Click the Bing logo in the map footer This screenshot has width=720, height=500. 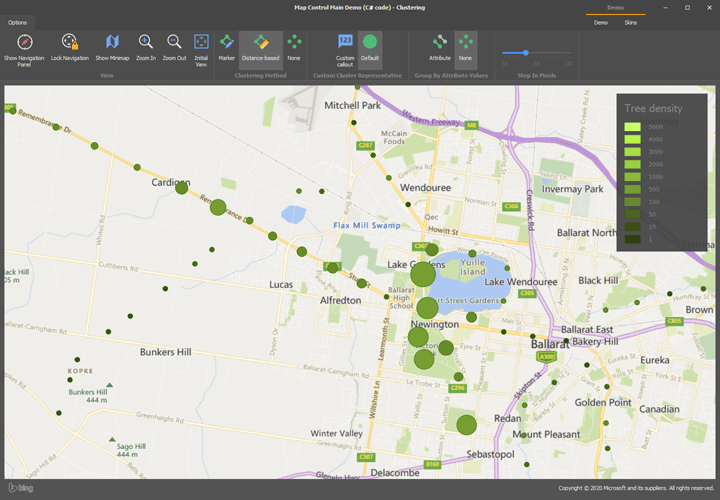20,488
